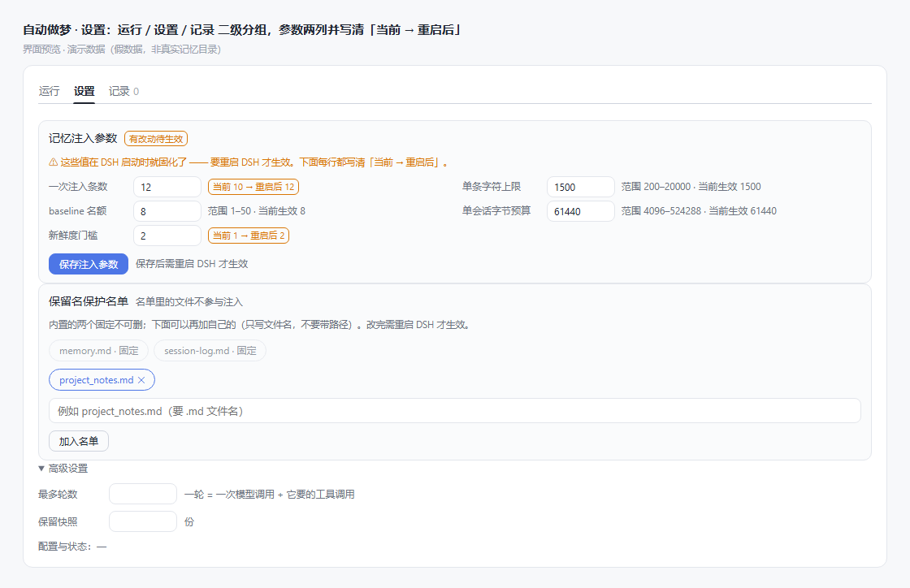This screenshot has height=588, width=910.
Task: Click the project_notes.md chip label
Action: 97,380
